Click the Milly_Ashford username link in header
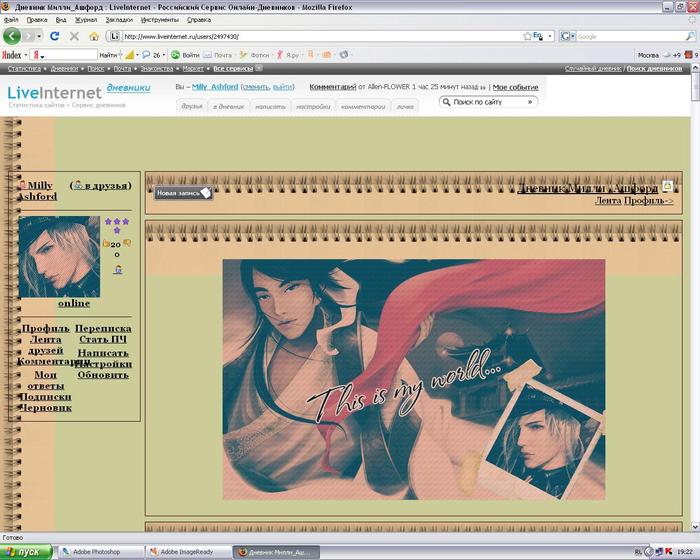700x560 pixels. 215,87
